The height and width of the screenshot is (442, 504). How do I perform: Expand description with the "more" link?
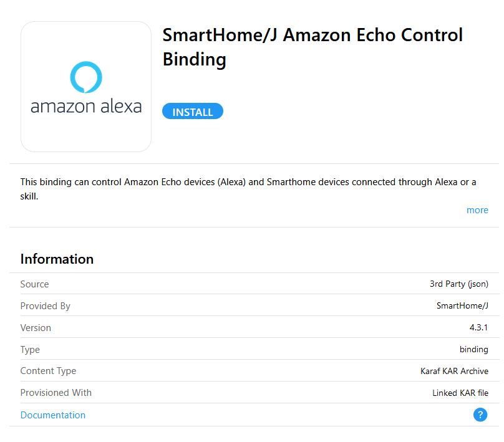coord(477,210)
